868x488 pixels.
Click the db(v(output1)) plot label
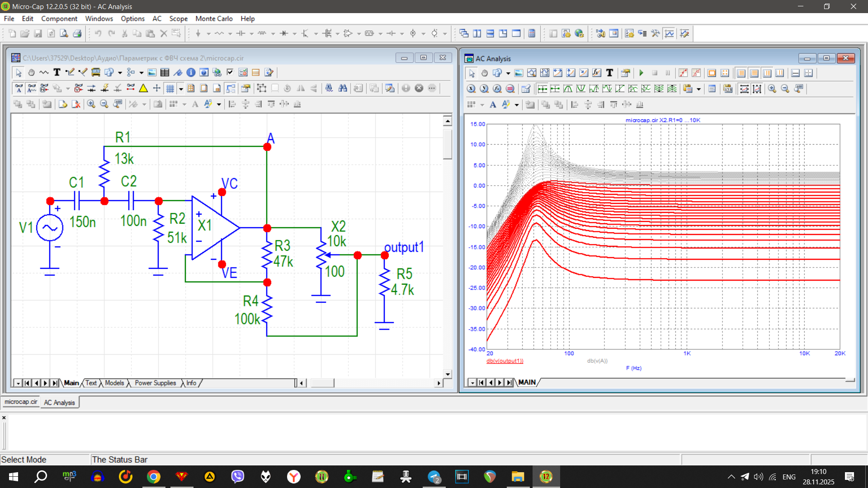(505, 361)
